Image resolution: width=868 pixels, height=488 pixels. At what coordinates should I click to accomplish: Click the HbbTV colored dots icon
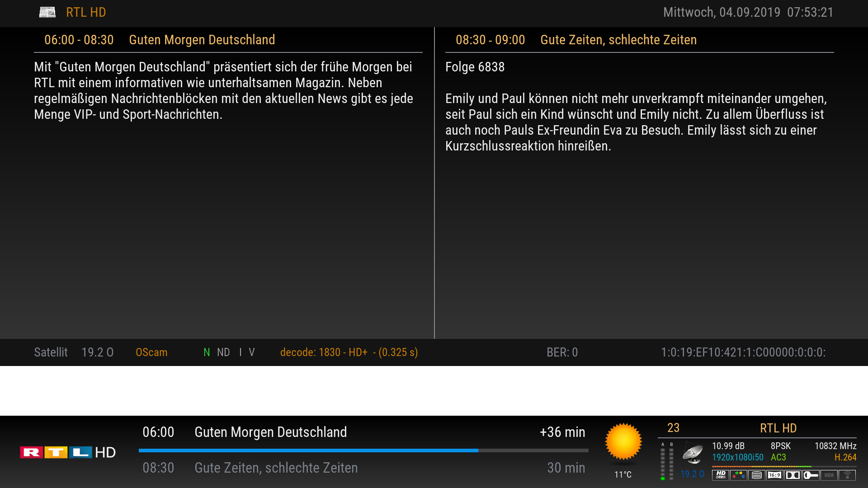[x=738, y=475]
